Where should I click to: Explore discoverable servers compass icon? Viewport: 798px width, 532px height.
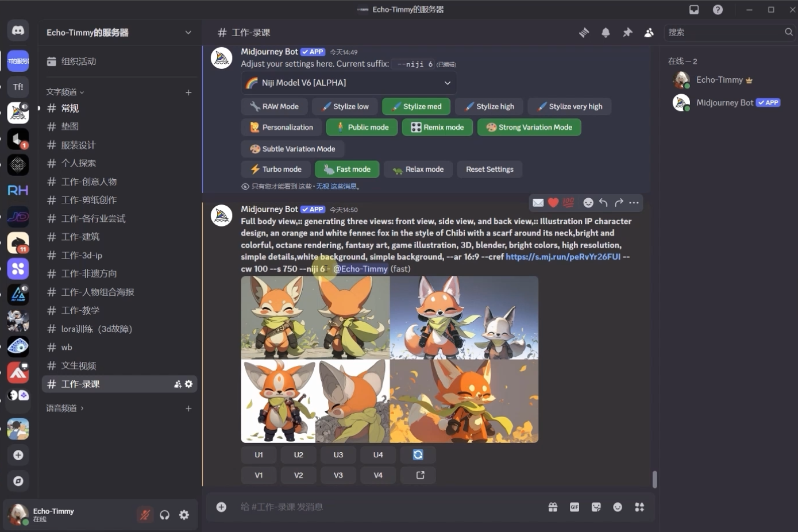(x=18, y=481)
